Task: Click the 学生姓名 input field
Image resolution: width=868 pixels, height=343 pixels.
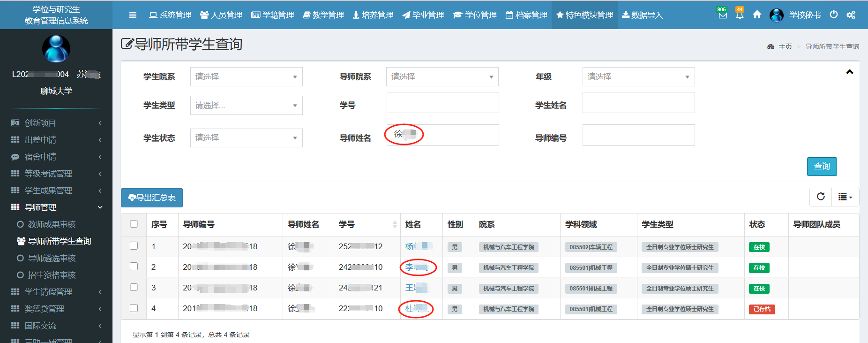Action: (x=638, y=103)
